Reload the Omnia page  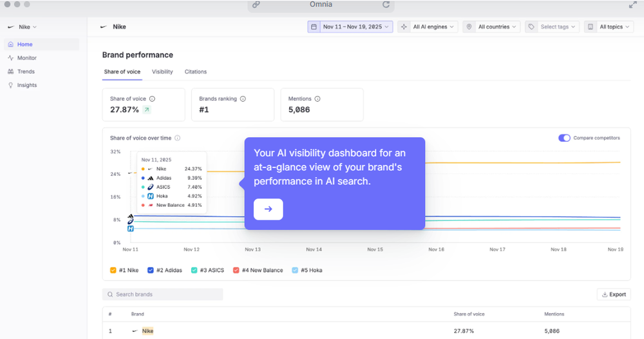(386, 5)
